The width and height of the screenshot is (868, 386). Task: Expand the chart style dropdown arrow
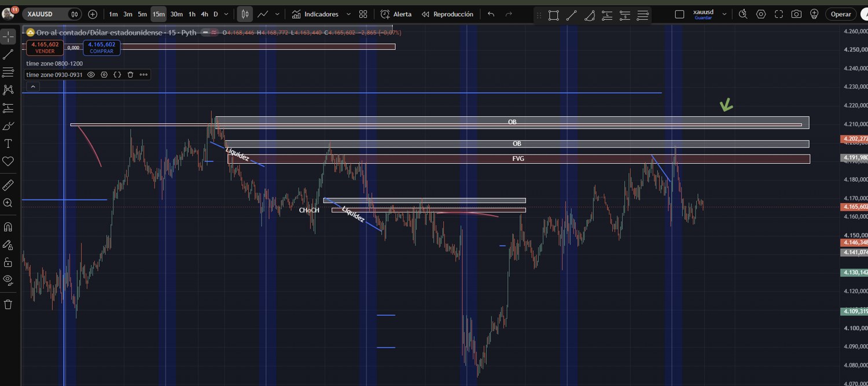(277, 14)
